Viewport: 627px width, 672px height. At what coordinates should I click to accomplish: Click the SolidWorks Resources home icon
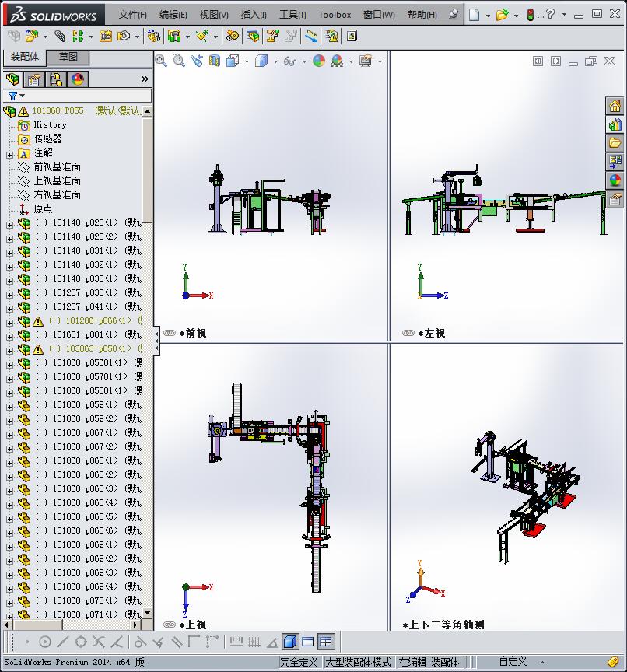(x=615, y=106)
